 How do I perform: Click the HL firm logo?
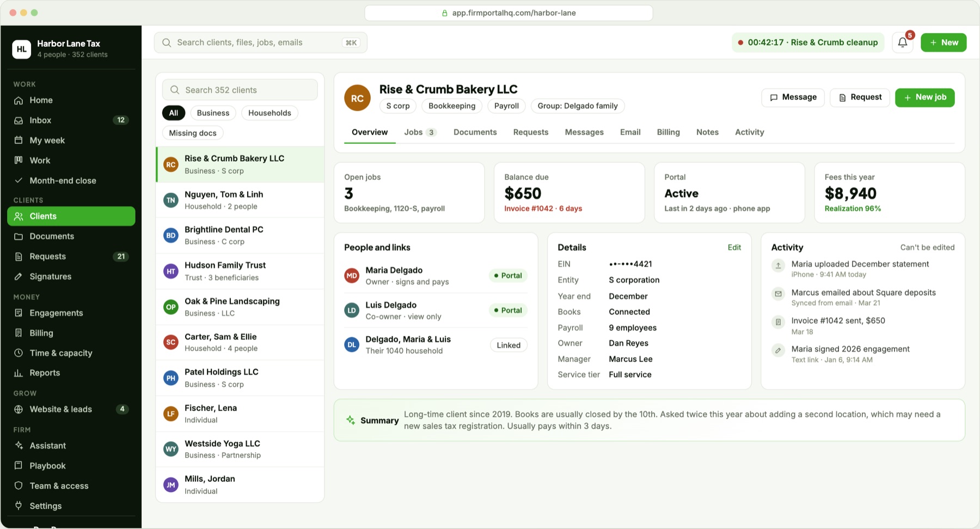[22, 49]
